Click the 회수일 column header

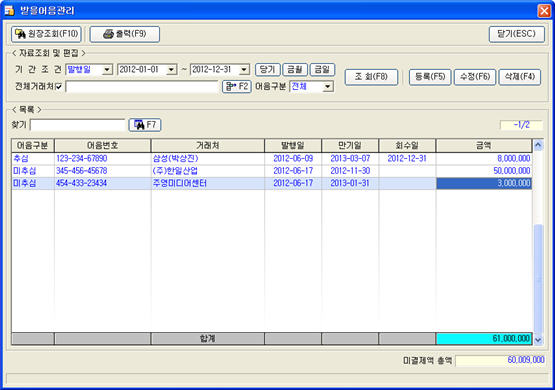(407, 145)
